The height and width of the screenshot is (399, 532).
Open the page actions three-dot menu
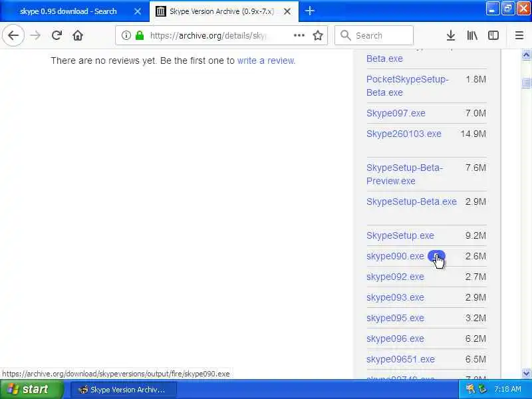(x=299, y=35)
